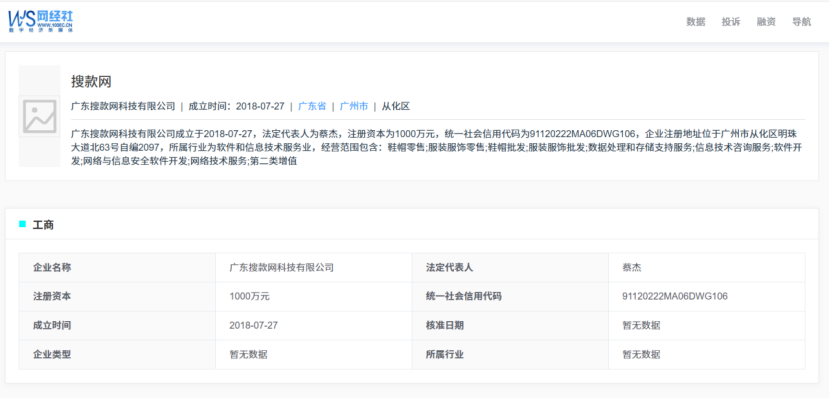
Task: Click the company placeholder image thumbnail
Action: [40, 116]
